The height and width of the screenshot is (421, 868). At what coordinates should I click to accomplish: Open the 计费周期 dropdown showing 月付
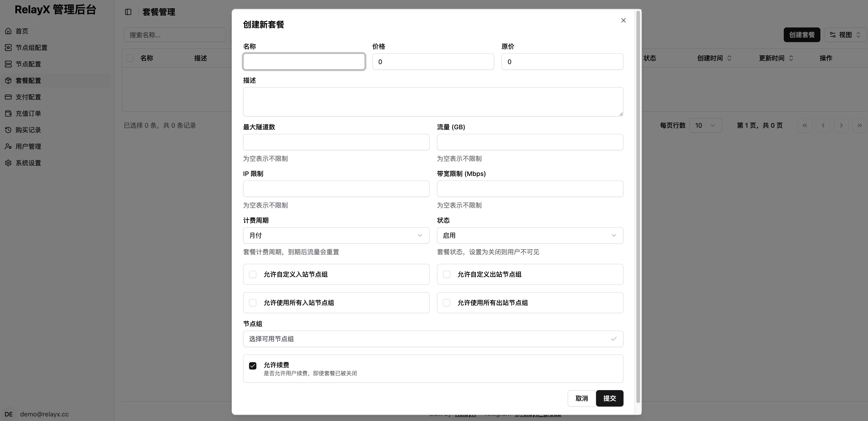click(336, 235)
